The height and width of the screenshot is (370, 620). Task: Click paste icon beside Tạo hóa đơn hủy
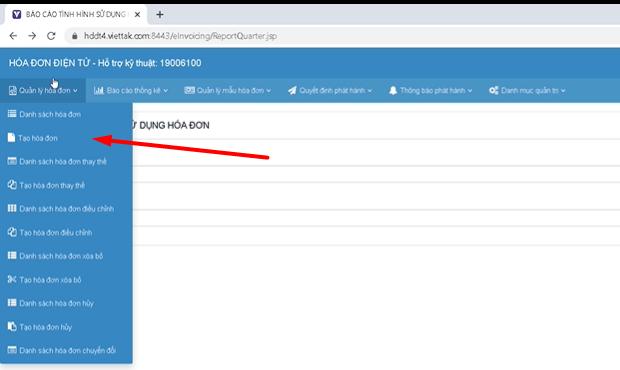pos(12,327)
